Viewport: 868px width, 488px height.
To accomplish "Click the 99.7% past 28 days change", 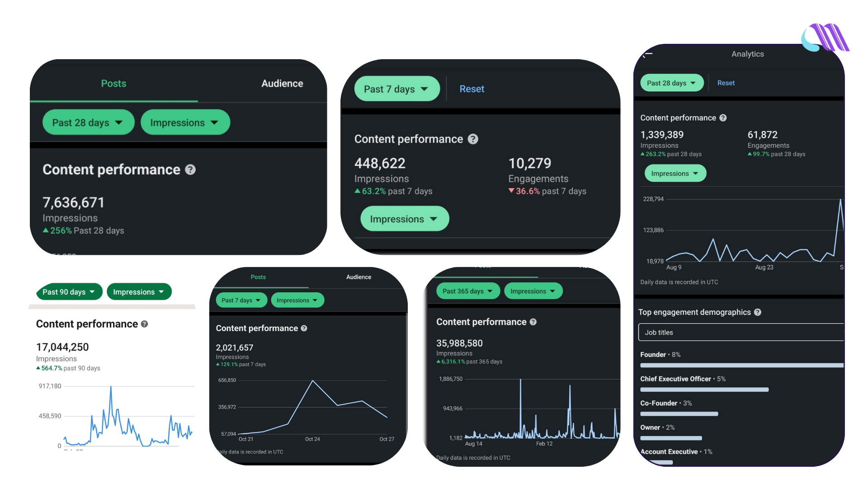I will point(776,154).
